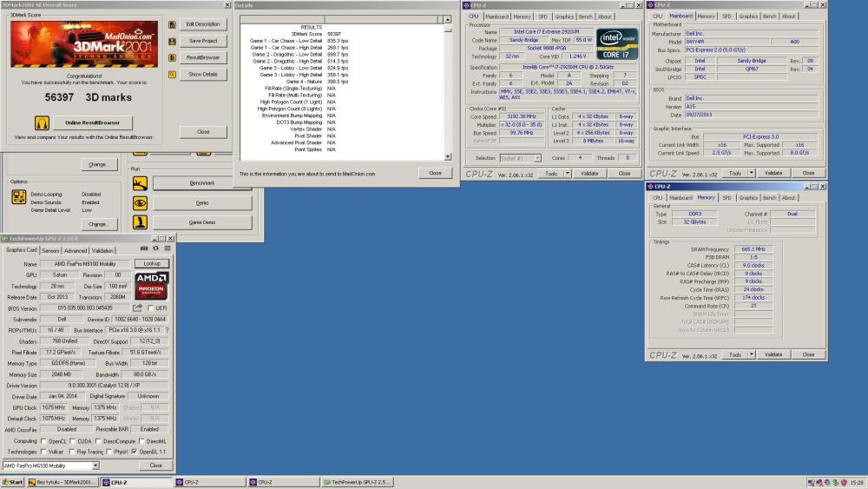This screenshot has height=489, width=868.
Task: Switch to the Sensors tab in GPU-Z
Action: 50,251
